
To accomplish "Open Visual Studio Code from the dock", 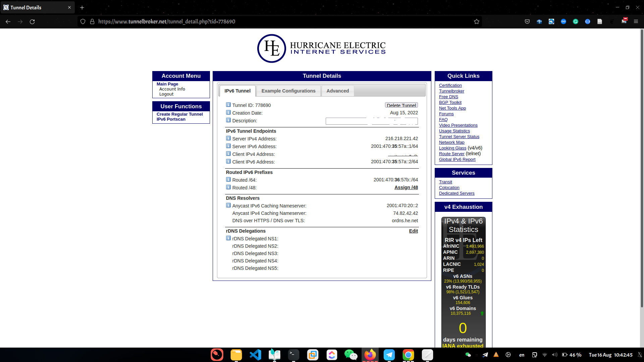I will pyautogui.click(x=255, y=355).
